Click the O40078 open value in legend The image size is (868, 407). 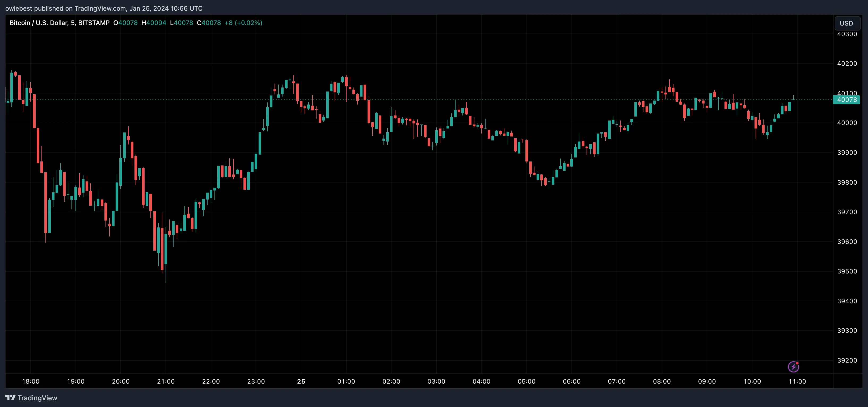coord(125,23)
